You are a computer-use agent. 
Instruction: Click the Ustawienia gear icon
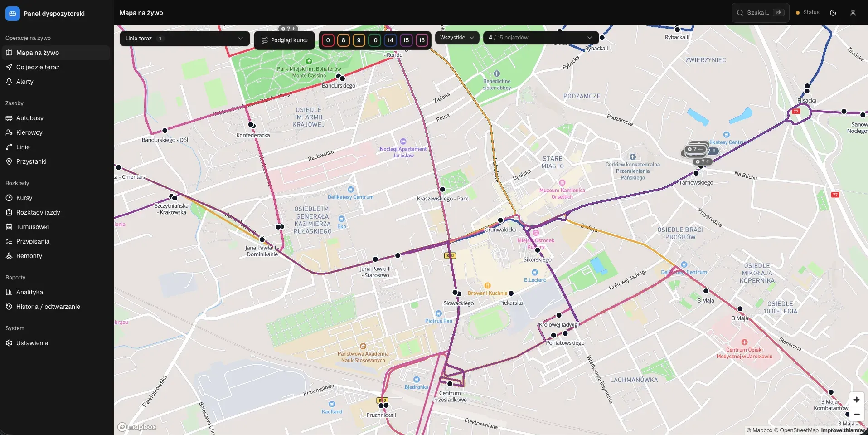pos(9,343)
